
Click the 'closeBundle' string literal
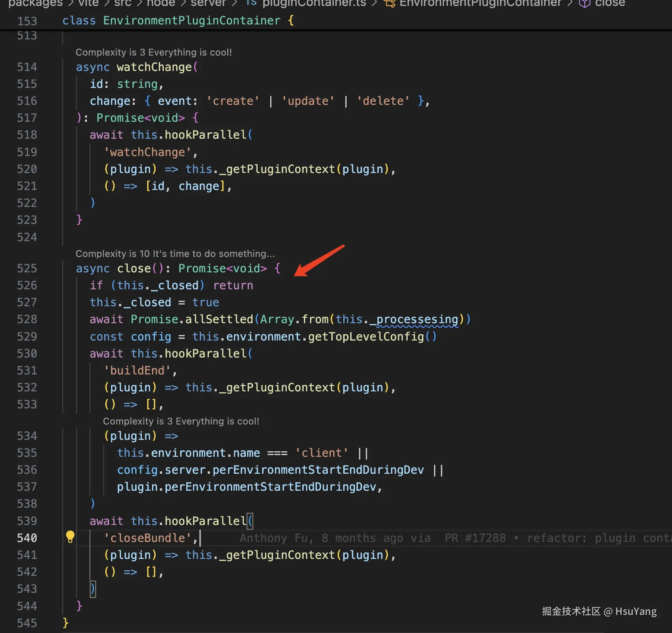[147, 538]
